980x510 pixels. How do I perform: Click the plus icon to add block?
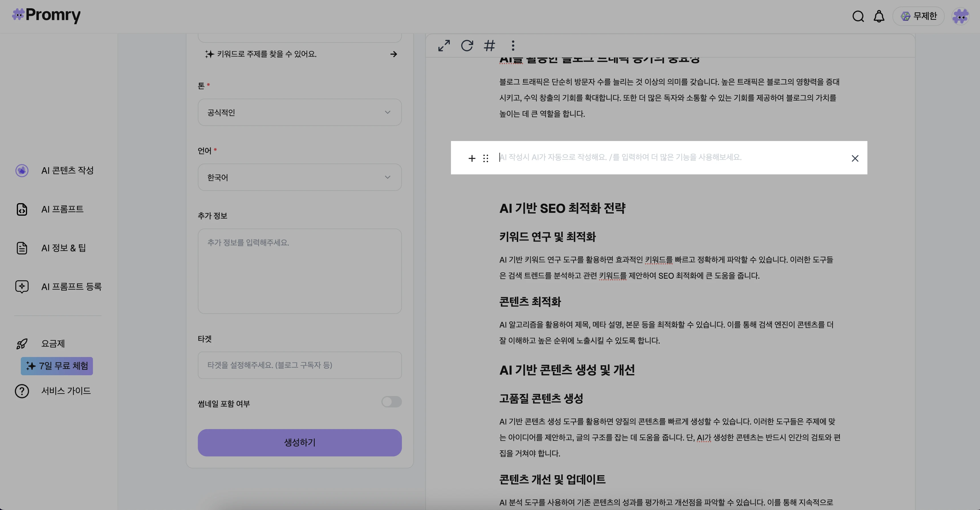pos(472,158)
